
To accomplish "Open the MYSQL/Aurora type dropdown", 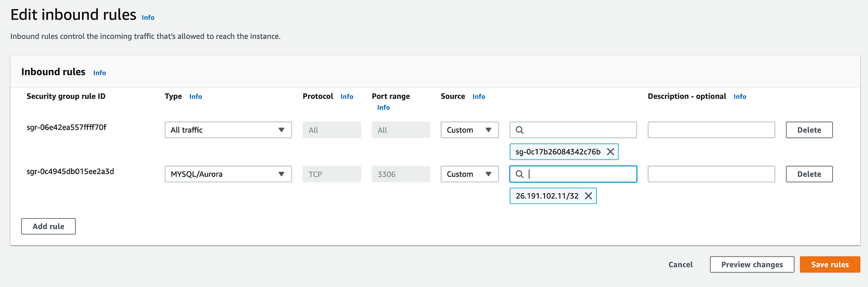I will tap(228, 174).
